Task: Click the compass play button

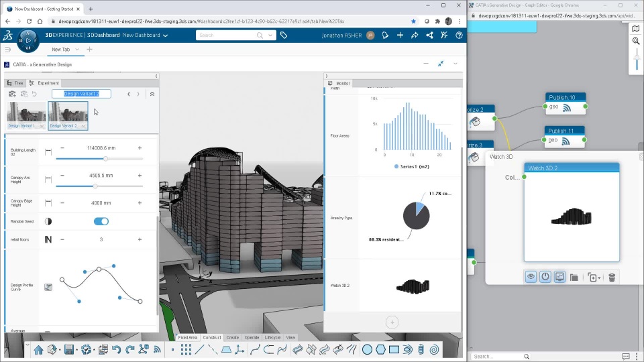Action: point(28,41)
